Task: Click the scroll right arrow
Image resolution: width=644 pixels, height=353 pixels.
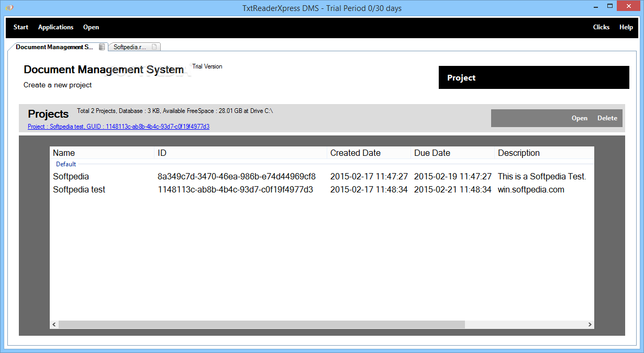Action: pos(590,325)
